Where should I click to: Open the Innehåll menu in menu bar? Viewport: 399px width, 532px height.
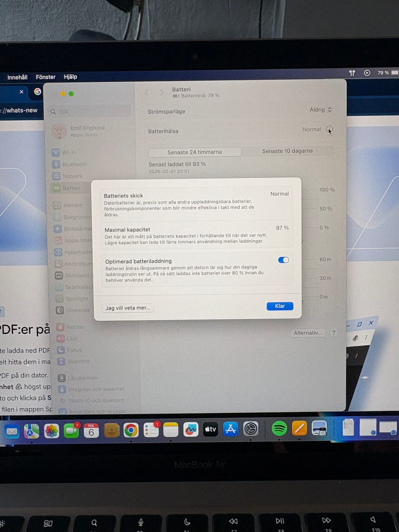17,77
